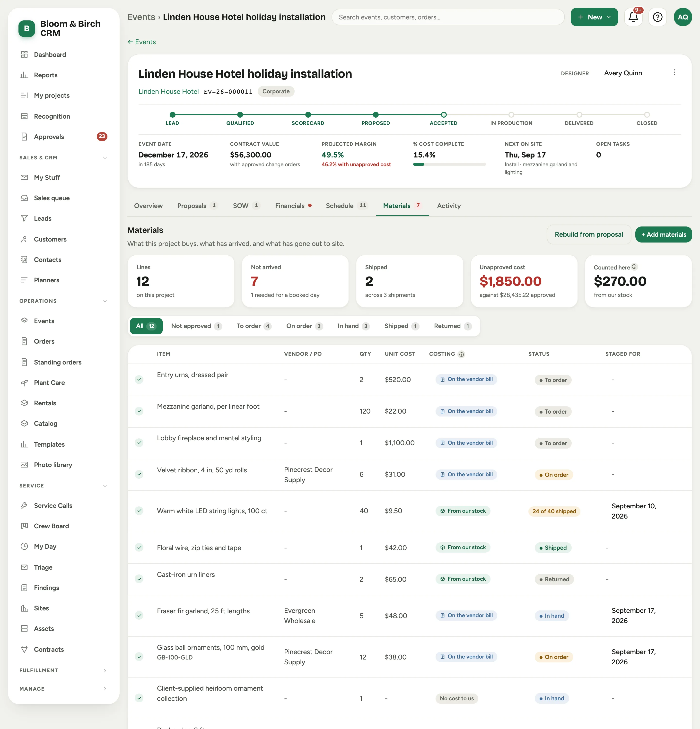Toggle the check for Fraser fir garland row
The width and height of the screenshot is (700, 729).
[x=139, y=616]
